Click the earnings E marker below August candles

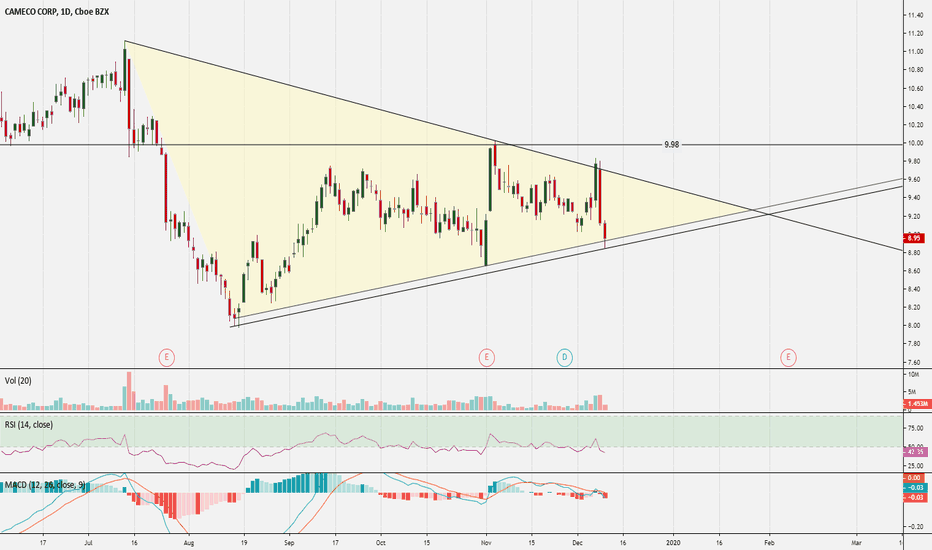(166, 357)
